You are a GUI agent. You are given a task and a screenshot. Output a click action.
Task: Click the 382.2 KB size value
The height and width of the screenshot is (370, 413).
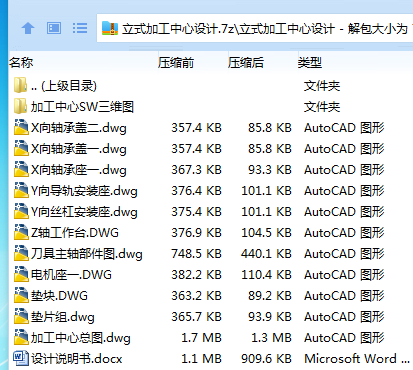click(196, 275)
